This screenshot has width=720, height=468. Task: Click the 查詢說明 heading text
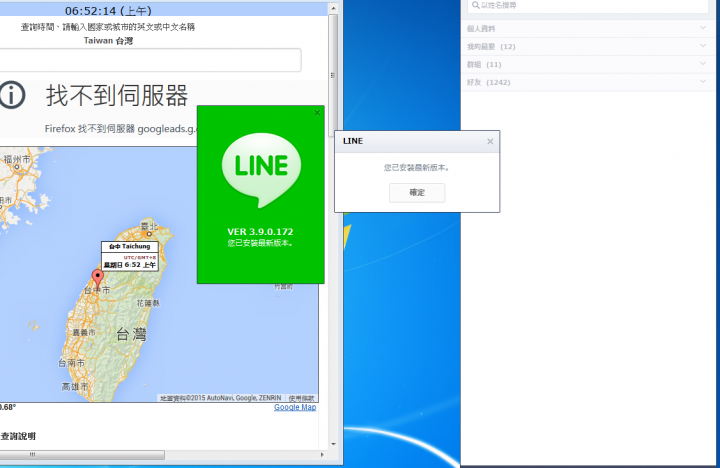18,436
